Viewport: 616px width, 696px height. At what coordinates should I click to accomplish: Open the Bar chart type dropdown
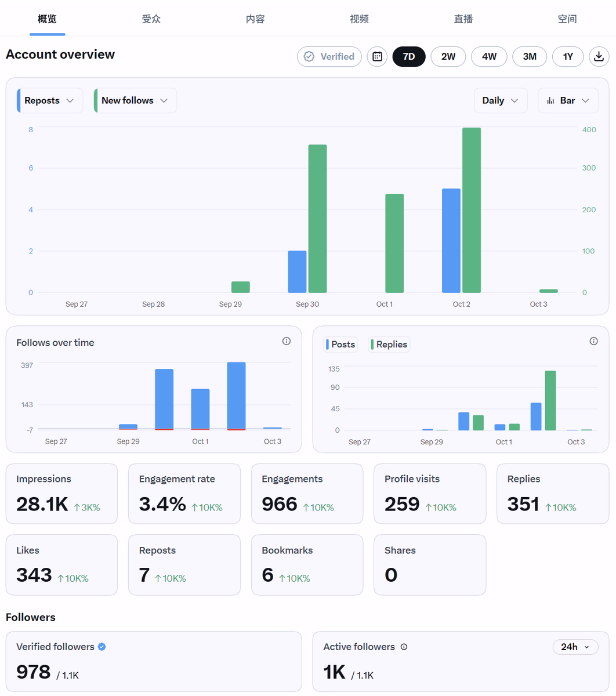[x=568, y=100]
